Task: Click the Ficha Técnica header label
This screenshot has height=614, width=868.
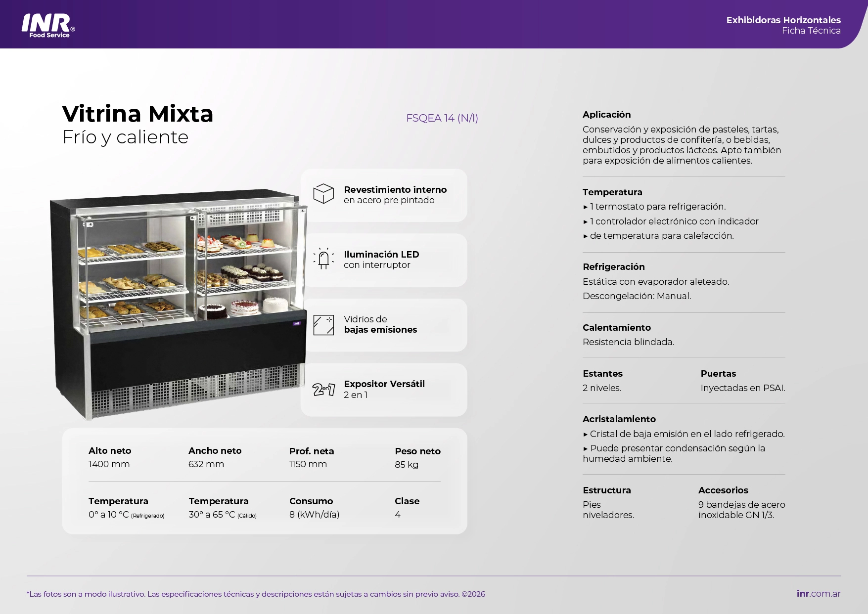Action: (811, 31)
